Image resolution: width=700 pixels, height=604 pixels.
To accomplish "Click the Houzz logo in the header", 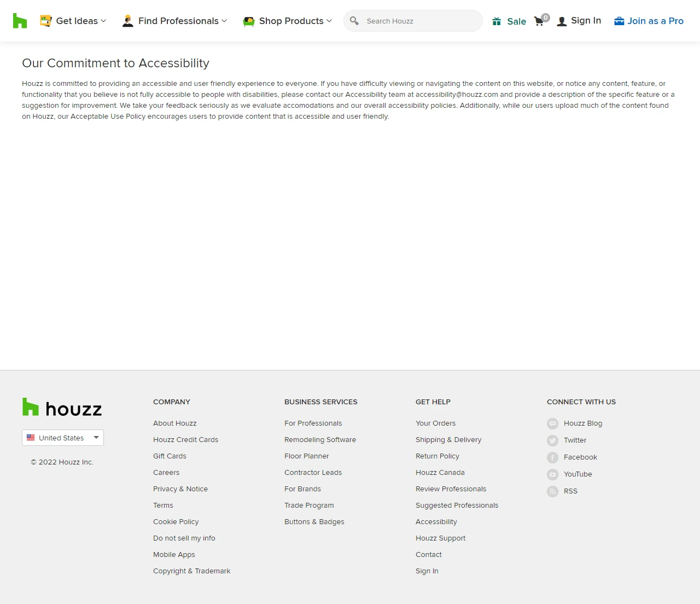I will pos(20,20).
